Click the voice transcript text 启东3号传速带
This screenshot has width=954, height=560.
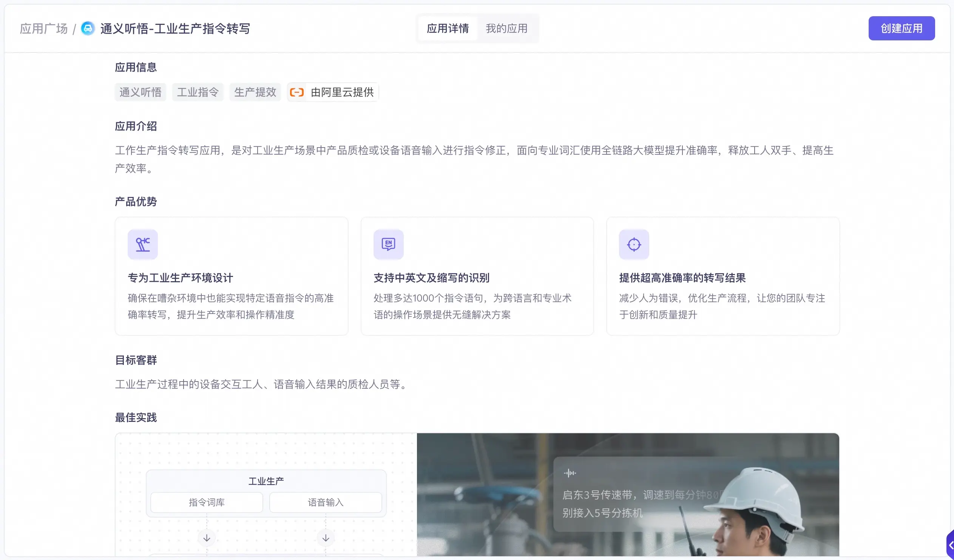click(597, 495)
